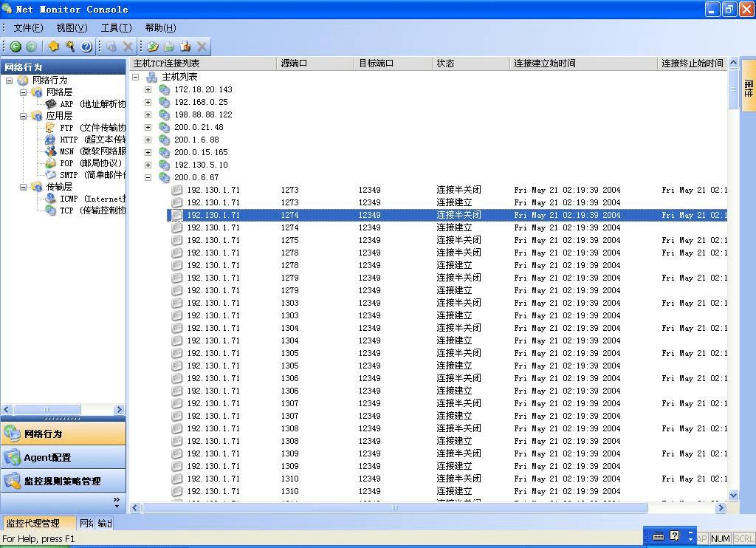This screenshot has height=548, width=756.
Task: Click the POP mail icon in tree
Action: coord(51,163)
